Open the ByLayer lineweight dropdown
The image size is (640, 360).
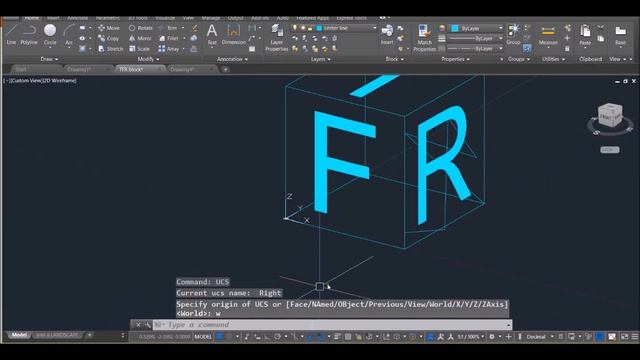point(476,38)
